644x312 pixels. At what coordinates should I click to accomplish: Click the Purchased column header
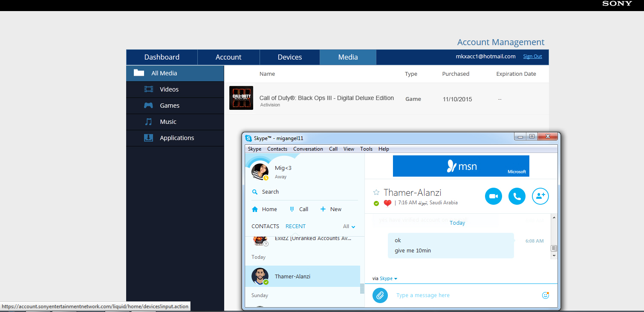tap(456, 74)
